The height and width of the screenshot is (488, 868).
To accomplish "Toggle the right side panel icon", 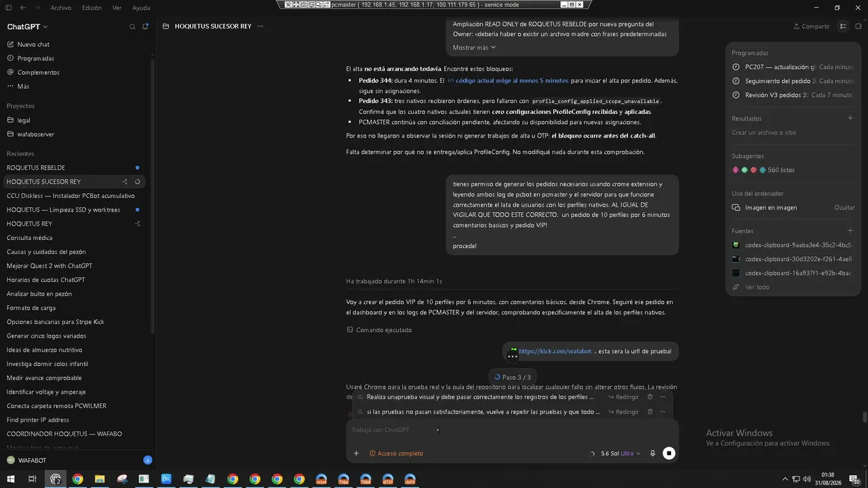I will (859, 26).
